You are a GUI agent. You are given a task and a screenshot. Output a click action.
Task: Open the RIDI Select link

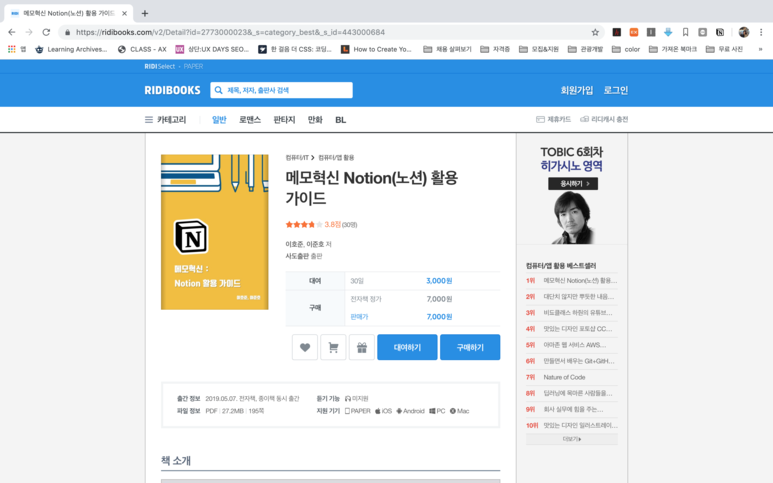pyautogui.click(x=160, y=67)
